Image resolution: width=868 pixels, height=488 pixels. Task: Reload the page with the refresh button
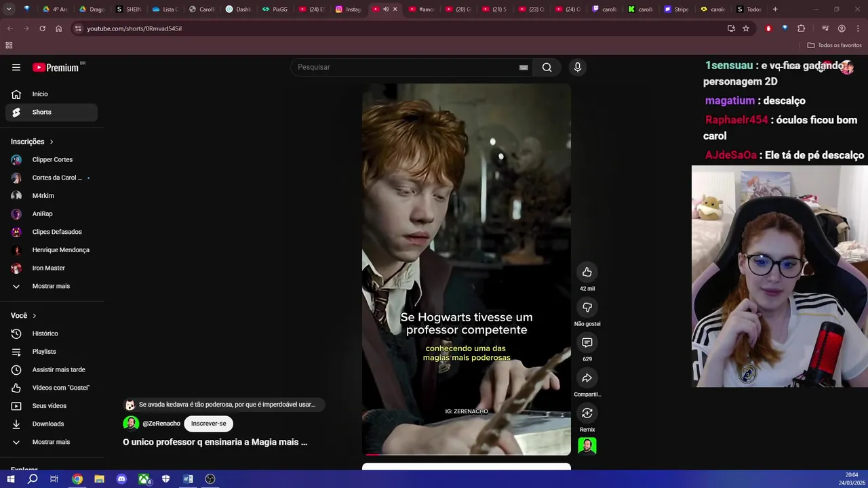tap(42, 28)
